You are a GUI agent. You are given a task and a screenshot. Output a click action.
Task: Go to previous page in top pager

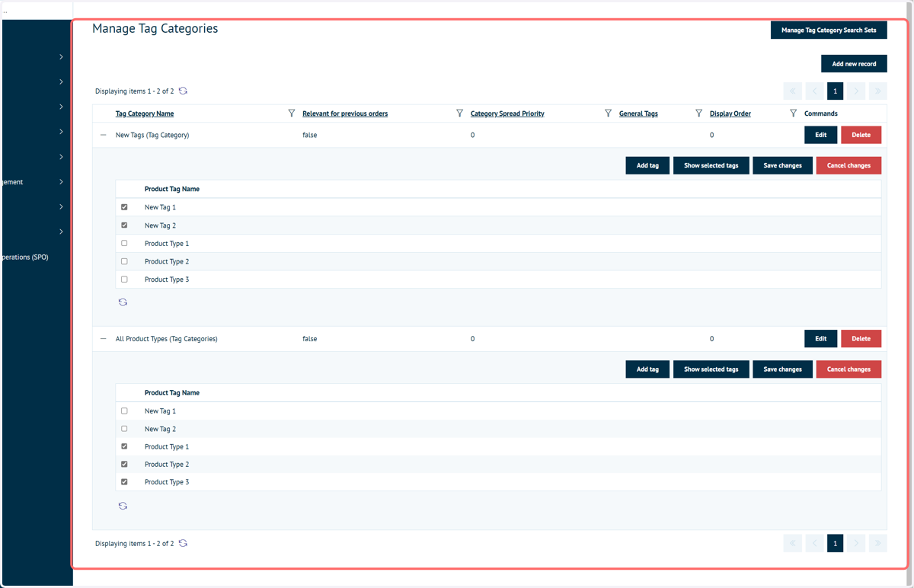tap(814, 91)
